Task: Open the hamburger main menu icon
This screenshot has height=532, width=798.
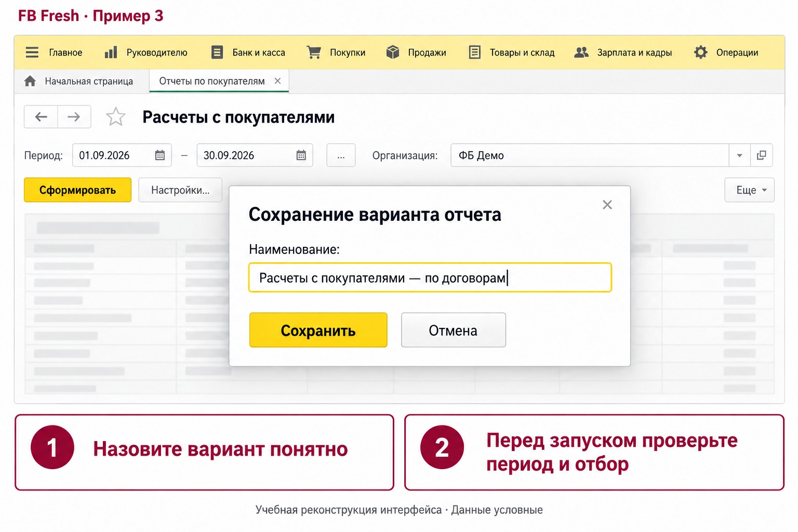Action: point(32,52)
